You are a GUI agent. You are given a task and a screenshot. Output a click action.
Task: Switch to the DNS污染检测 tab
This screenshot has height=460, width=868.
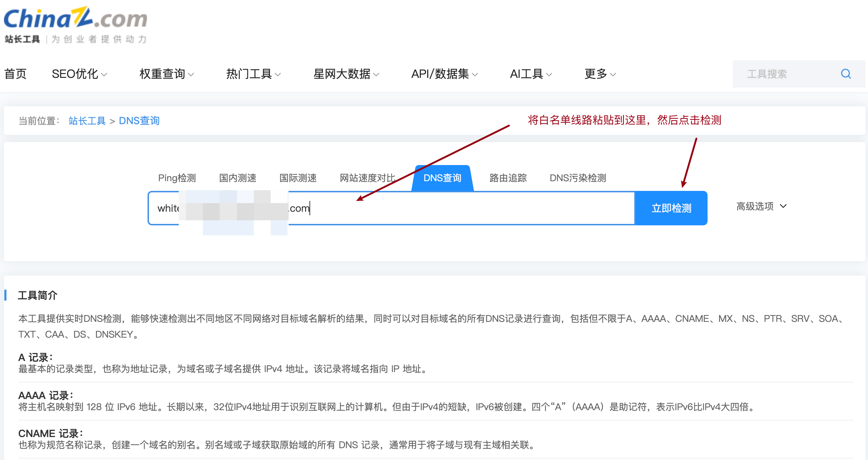pos(578,178)
